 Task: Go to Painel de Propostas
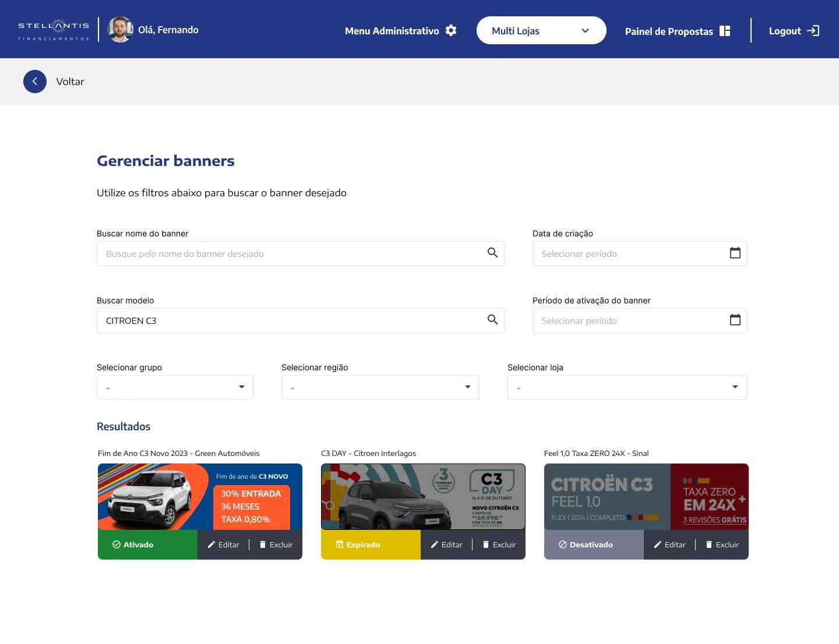pyautogui.click(x=678, y=31)
